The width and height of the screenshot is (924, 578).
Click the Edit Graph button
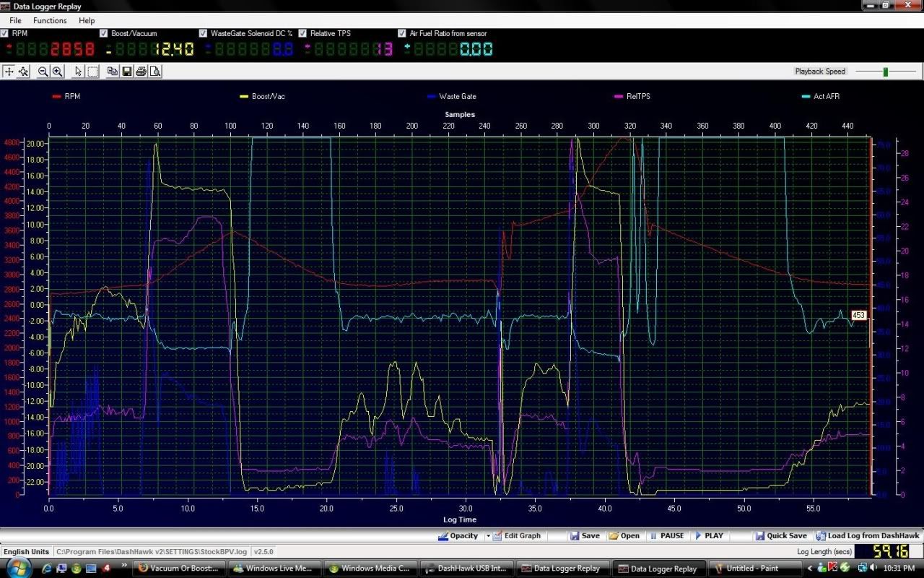pos(517,536)
